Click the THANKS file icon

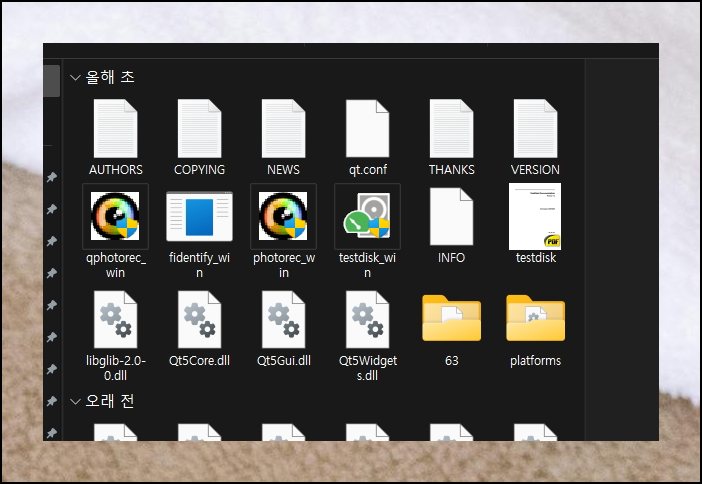[451, 128]
